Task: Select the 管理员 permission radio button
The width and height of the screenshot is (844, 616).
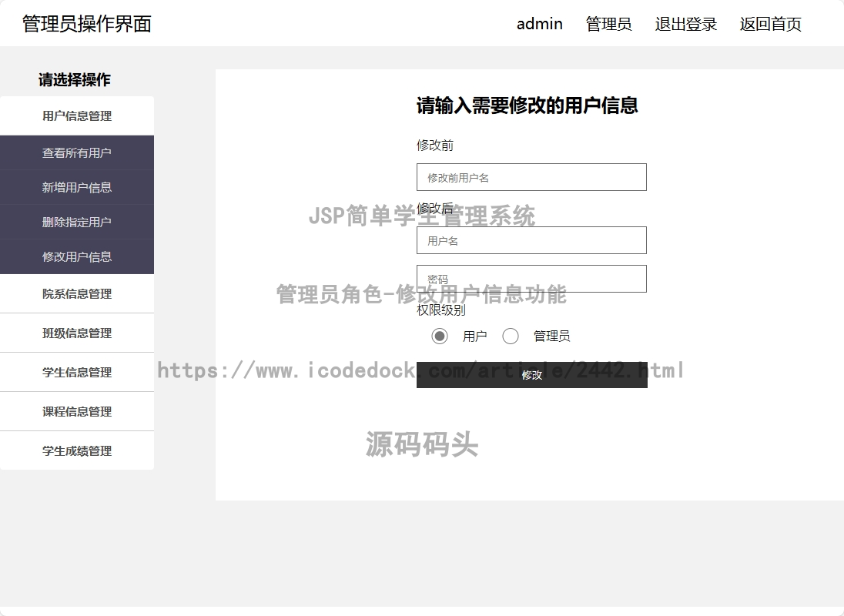Action: [x=511, y=336]
